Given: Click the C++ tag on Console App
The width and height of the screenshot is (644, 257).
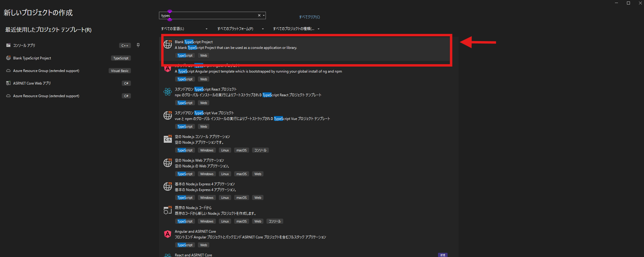Looking at the screenshot, I should pos(125,46).
